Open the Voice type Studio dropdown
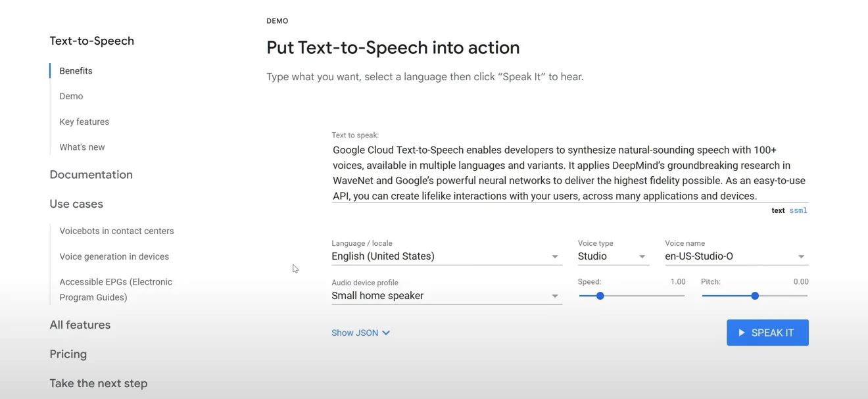This screenshot has width=868, height=399. [x=614, y=256]
